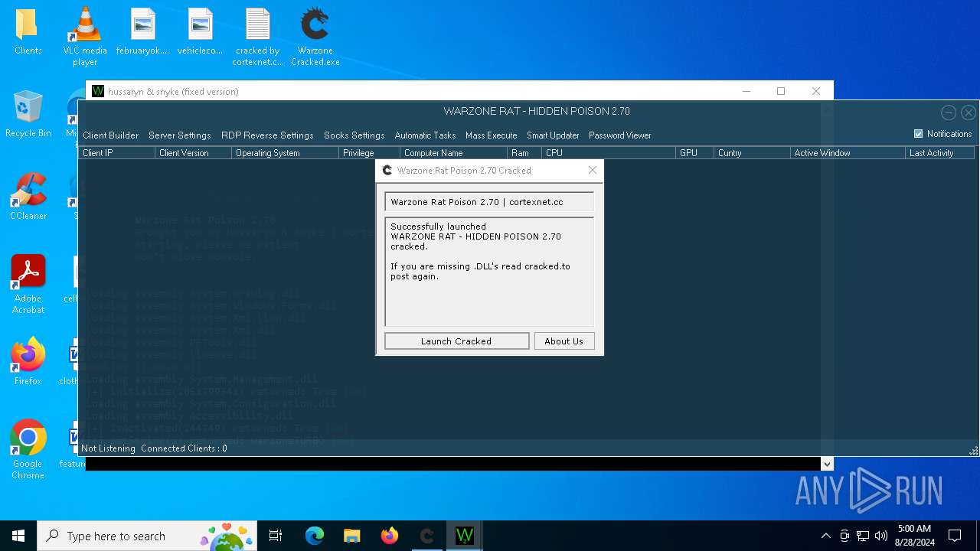
Task: Switch to Warzone RAT taskbar icon
Action: [465, 536]
